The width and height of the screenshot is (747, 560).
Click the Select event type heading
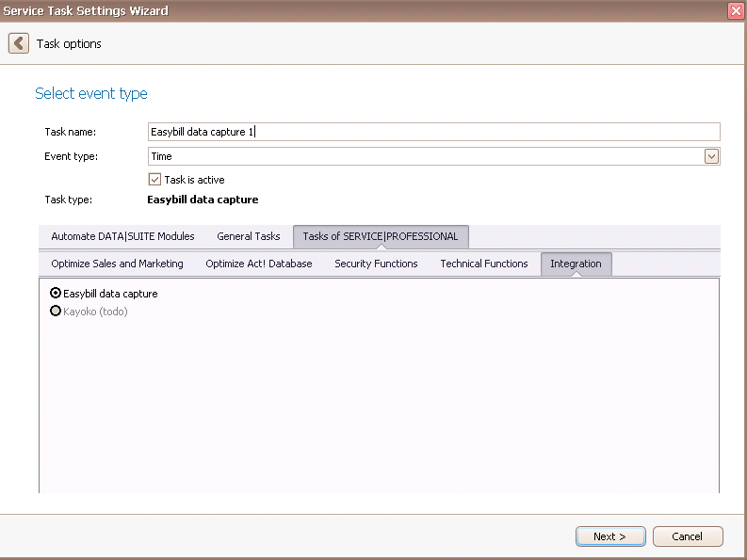[x=91, y=93]
